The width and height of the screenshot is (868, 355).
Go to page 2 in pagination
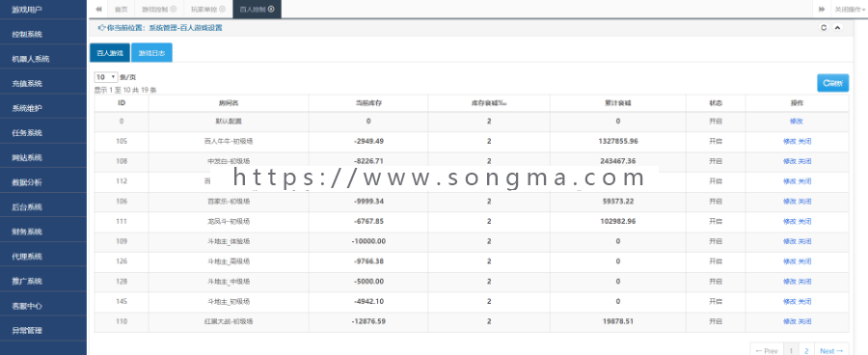(x=806, y=350)
